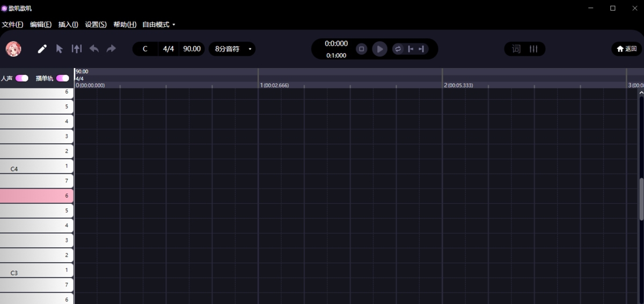Toggle the 播单轨 solo track switch
This screenshot has height=304, width=644.
[63, 78]
